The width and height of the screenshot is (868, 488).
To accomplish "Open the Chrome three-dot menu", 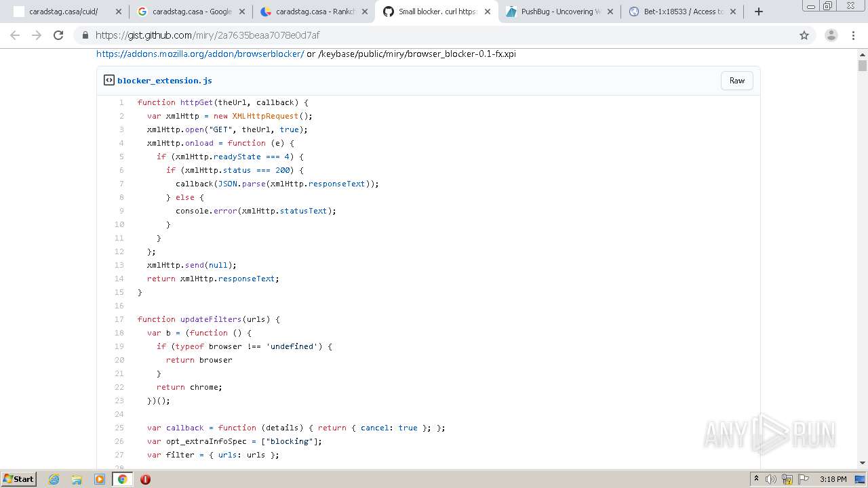I will coord(854,35).
